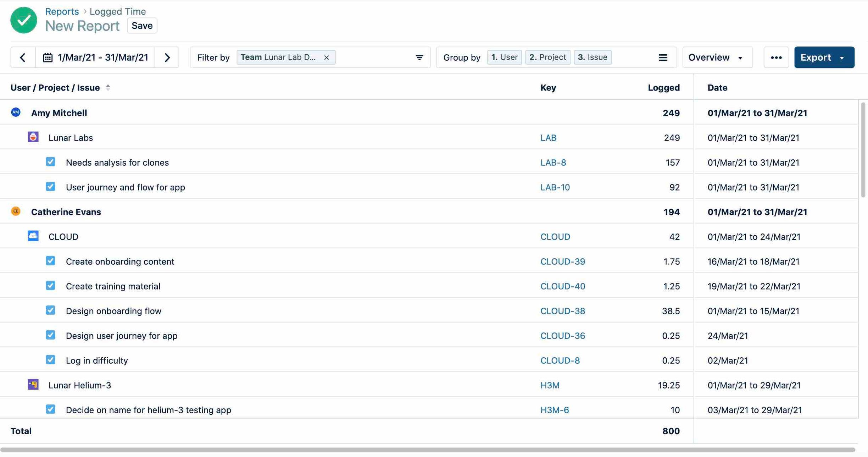
Task: Click Amy Mitchell's avatar
Action: click(x=15, y=112)
